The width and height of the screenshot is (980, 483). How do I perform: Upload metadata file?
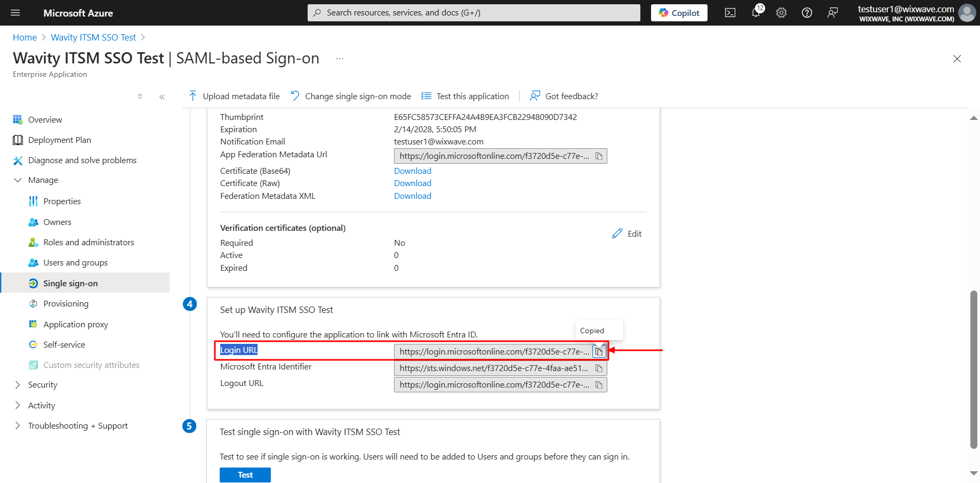tap(234, 96)
